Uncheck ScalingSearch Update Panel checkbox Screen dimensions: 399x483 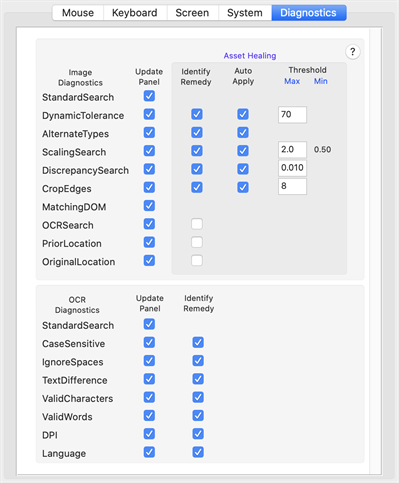click(149, 151)
